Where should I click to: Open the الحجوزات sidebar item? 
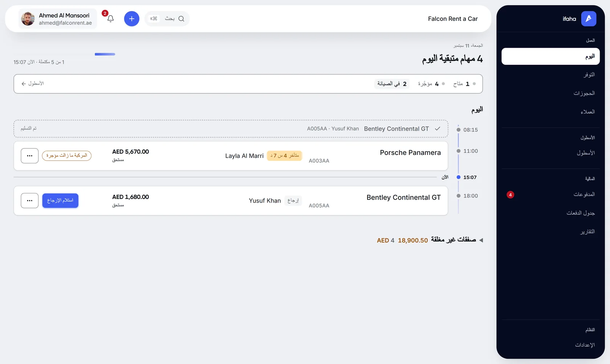click(x=551, y=93)
